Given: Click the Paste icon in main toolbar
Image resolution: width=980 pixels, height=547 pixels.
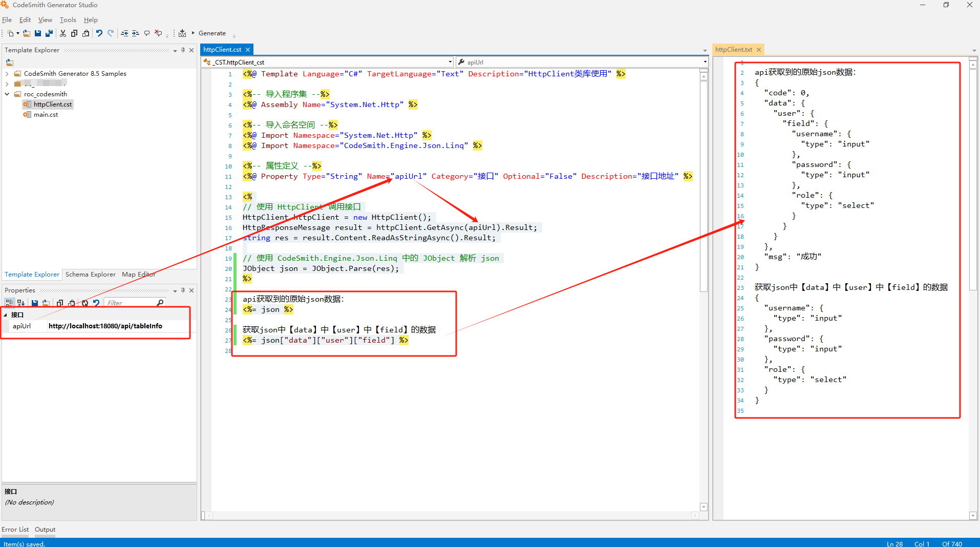Looking at the screenshot, I should (x=86, y=33).
